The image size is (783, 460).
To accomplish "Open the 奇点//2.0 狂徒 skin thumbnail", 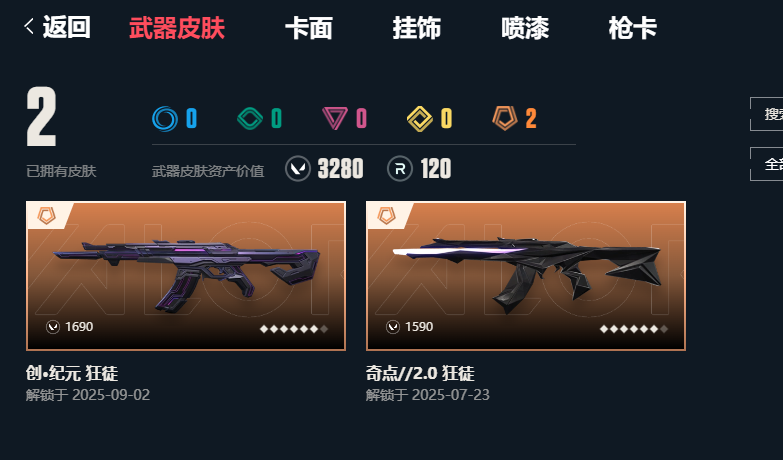I will tap(526, 276).
